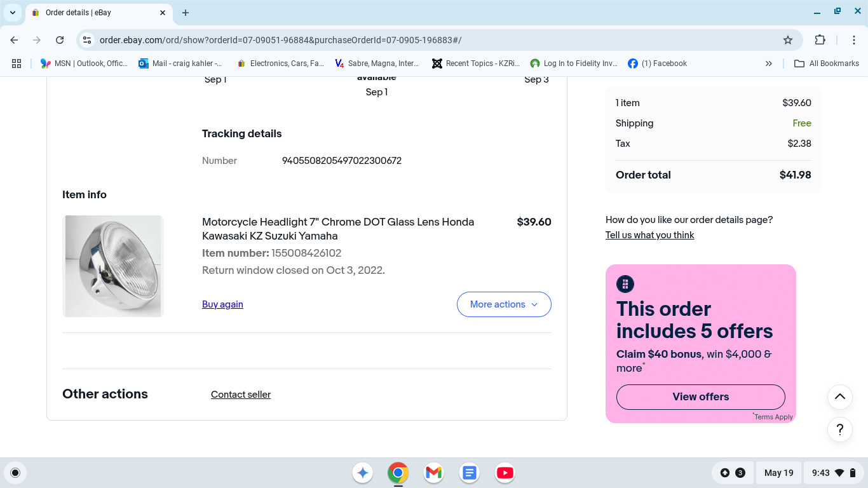868x488 pixels.
Task: Launch Gmail from the shelf
Action: [433, 473]
